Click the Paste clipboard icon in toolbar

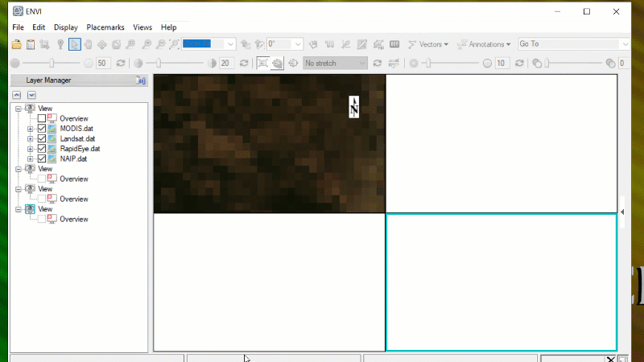(x=31, y=44)
